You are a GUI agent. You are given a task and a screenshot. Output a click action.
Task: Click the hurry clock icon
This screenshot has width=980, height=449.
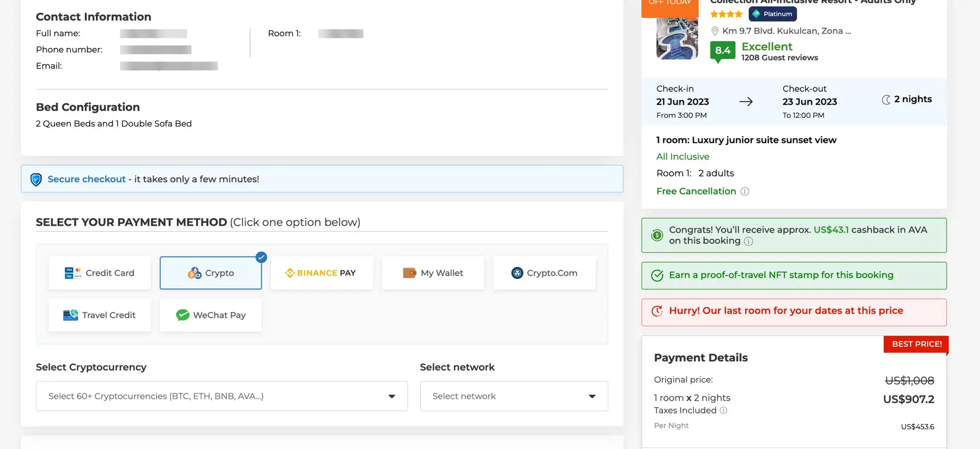657,311
